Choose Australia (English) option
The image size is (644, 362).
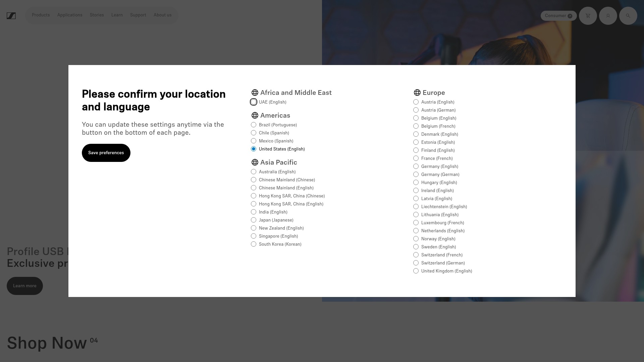[254, 172]
